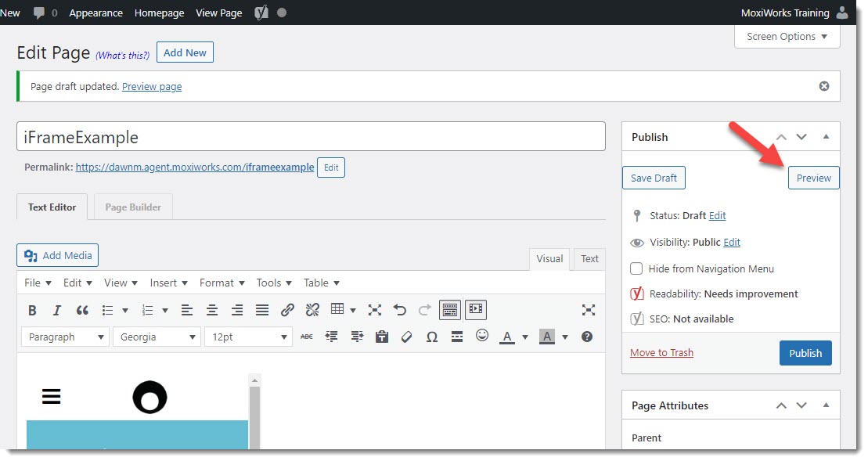This screenshot has width=868, height=461.
Task: Open the Insert menu
Action: 168,283
